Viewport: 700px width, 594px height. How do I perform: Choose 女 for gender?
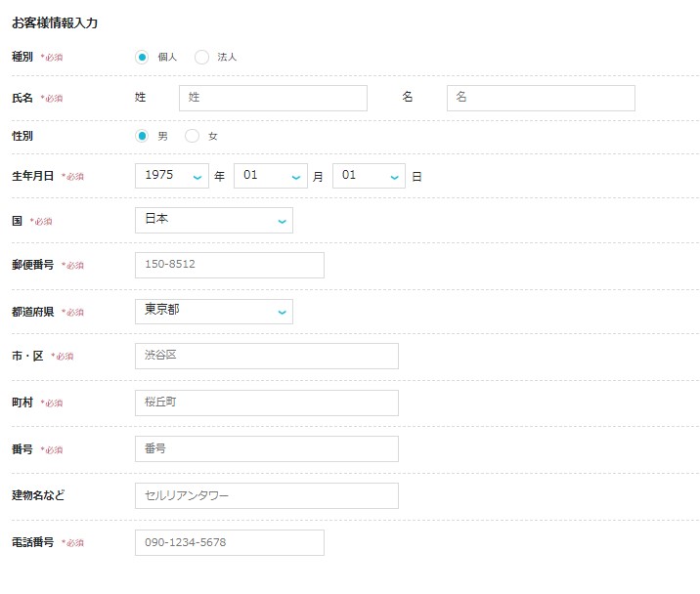coord(192,136)
